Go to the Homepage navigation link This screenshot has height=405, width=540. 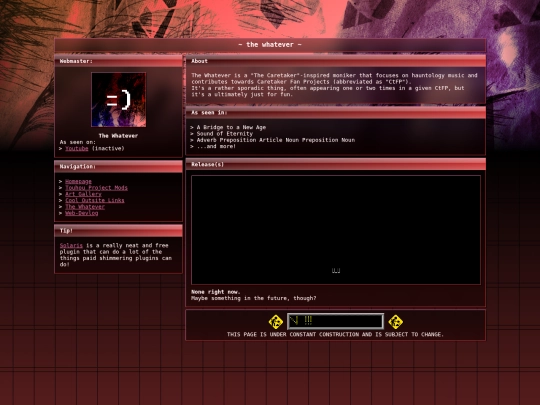(78, 181)
